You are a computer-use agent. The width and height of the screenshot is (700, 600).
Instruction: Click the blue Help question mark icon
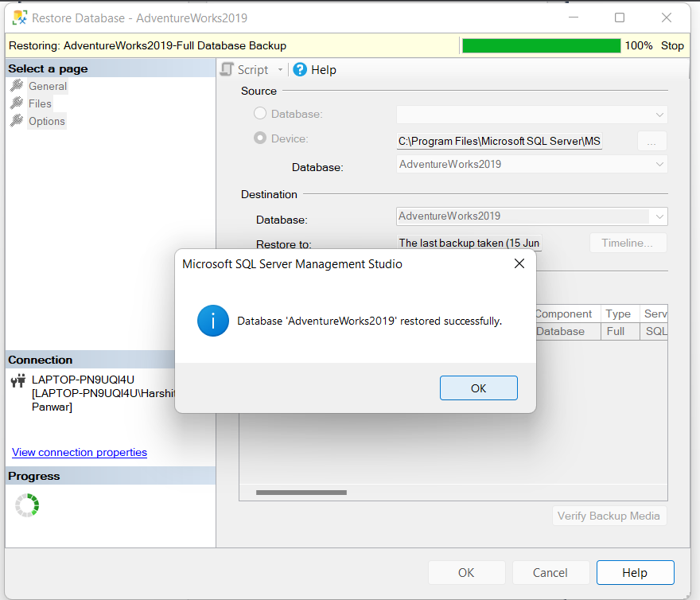click(x=300, y=70)
